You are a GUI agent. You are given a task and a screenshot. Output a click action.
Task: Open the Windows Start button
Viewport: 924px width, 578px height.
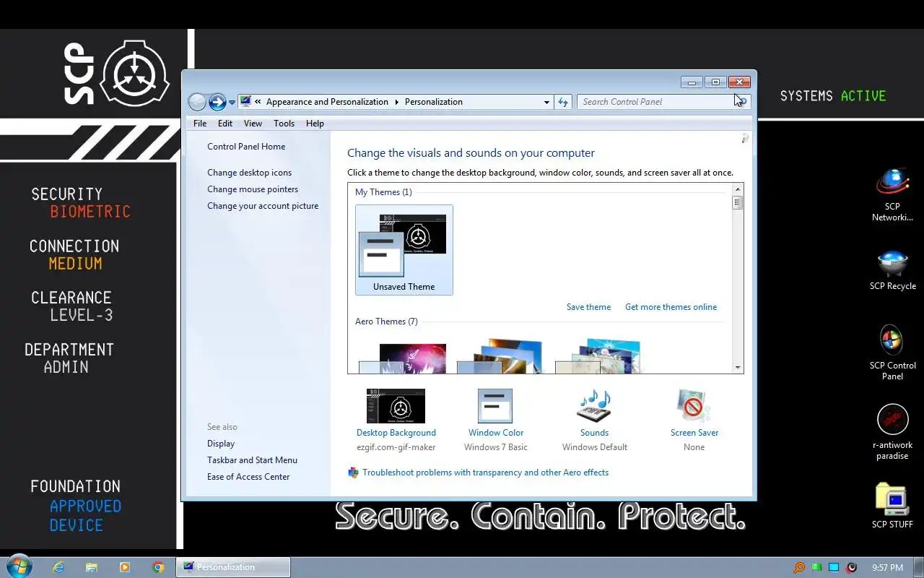[19, 566]
